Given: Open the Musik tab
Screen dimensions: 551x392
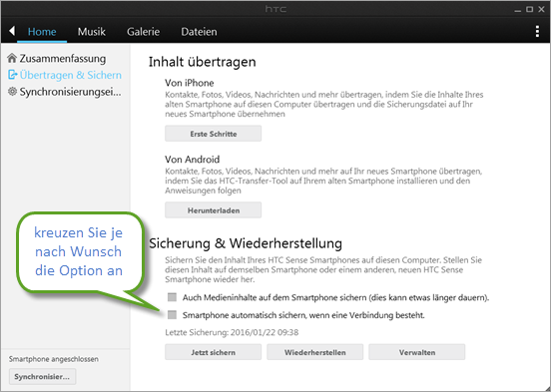Looking at the screenshot, I should coord(92,32).
